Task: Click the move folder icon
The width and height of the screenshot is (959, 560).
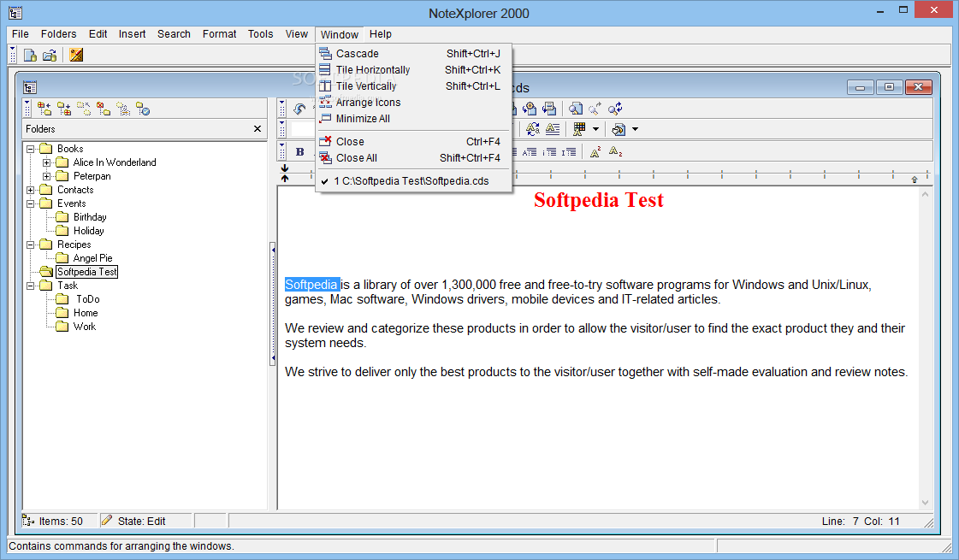Action: tap(84, 109)
